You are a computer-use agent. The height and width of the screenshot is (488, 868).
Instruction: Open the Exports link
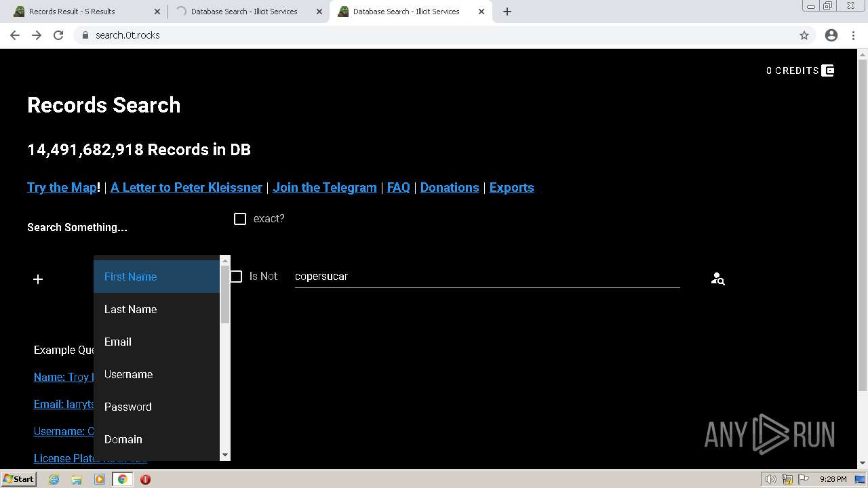pos(512,188)
